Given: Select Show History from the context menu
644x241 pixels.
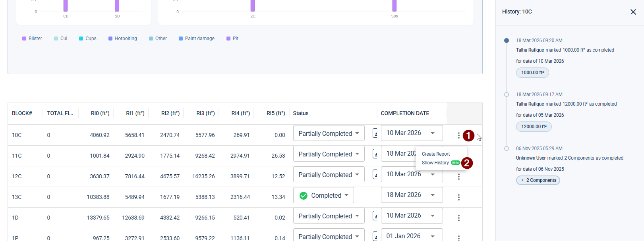Looking at the screenshot, I should 435,163.
